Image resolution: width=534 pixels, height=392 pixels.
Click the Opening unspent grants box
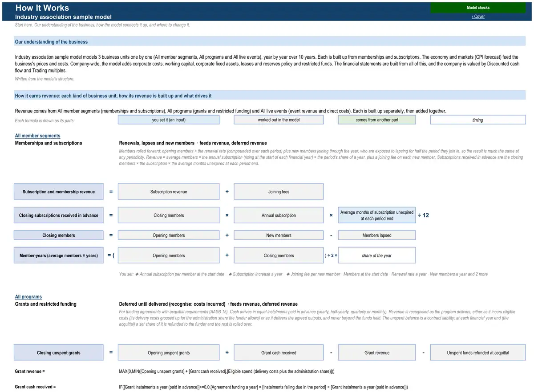[x=169, y=352]
